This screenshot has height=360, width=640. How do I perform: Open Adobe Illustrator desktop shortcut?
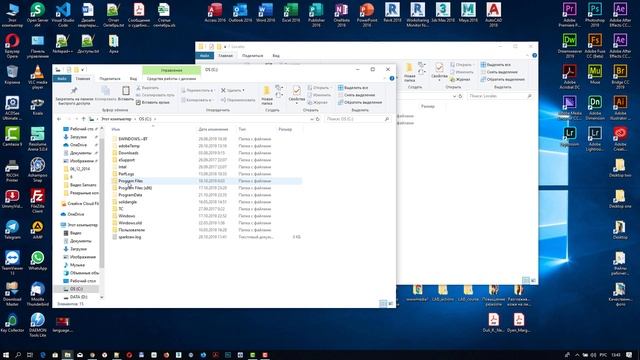[620, 108]
